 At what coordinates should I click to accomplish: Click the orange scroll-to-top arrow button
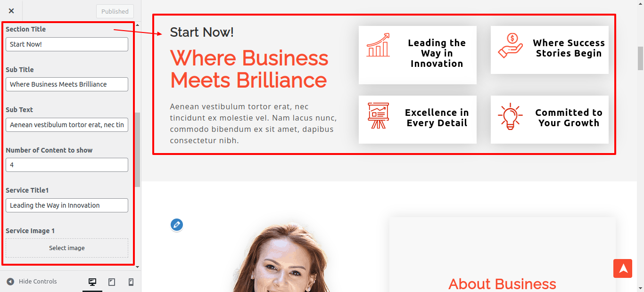coord(623,268)
